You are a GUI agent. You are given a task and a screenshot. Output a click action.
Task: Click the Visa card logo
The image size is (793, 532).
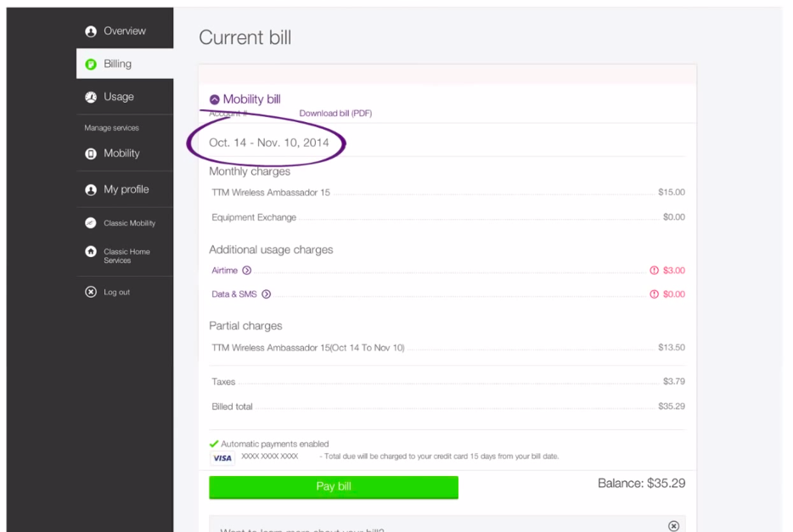222,458
